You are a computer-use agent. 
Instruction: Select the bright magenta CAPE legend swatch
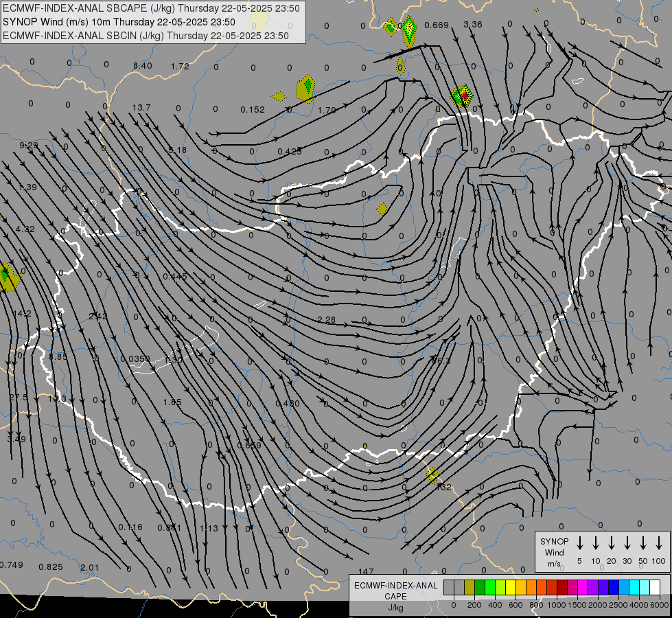[x=583, y=588]
